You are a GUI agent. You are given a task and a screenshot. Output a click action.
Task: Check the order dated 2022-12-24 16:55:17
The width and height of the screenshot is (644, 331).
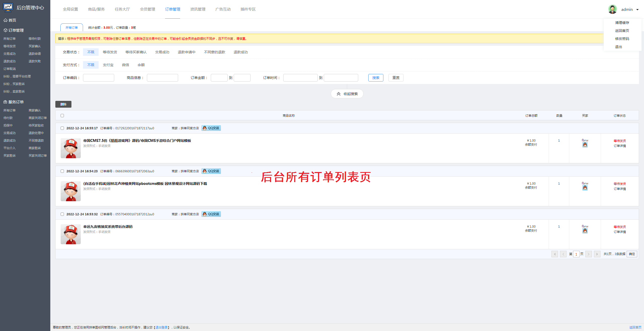click(x=62, y=128)
